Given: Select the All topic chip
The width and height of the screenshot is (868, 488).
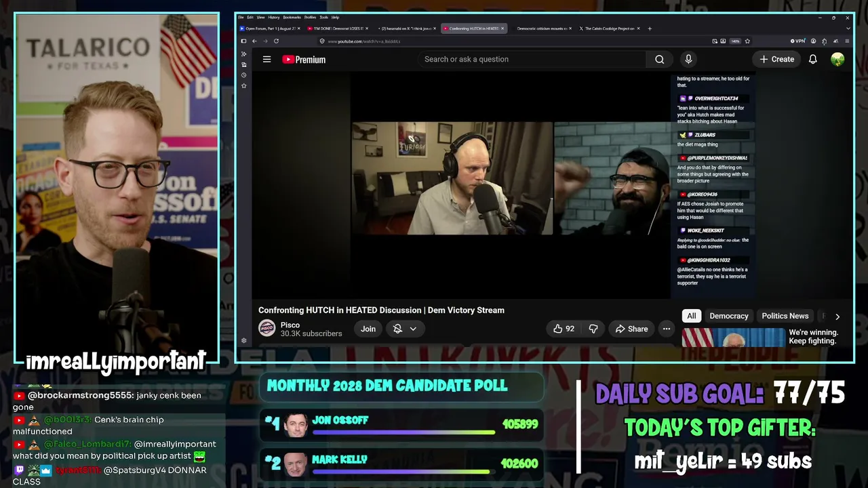Looking at the screenshot, I should coord(692,317).
